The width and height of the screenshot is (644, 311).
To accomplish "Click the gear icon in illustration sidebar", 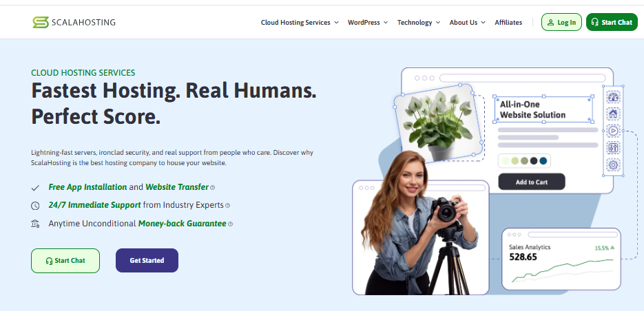I will (x=613, y=165).
